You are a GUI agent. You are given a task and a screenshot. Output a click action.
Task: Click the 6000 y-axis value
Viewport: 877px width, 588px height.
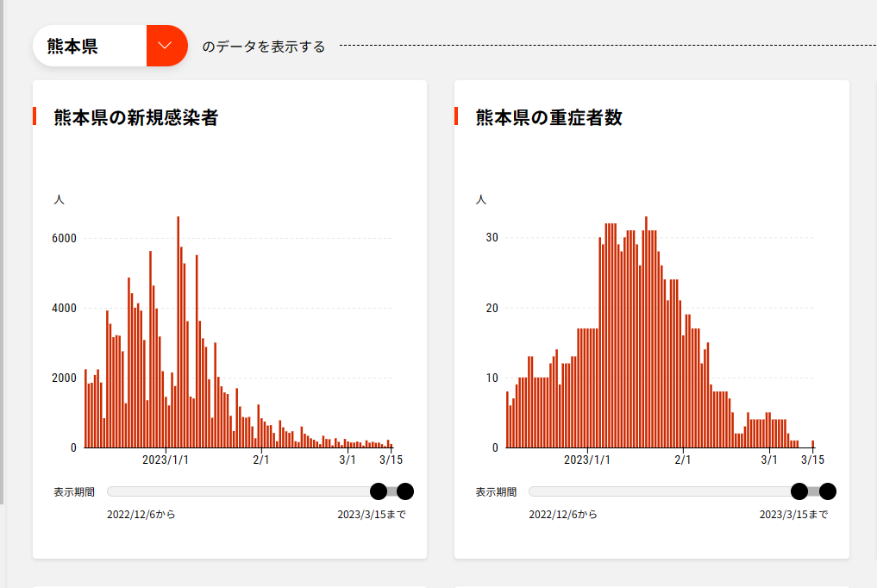[65, 239]
